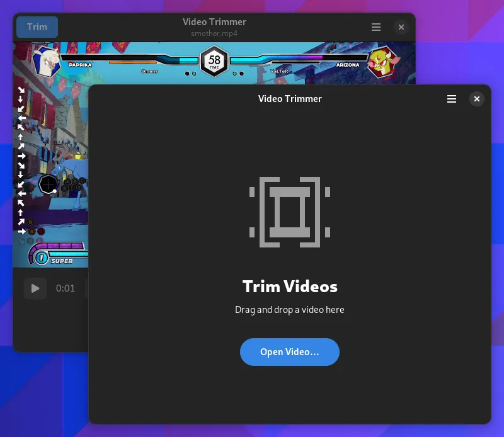Click the 0:01 playback timestamp
The width and height of the screenshot is (504, 437).
point(66,288)
